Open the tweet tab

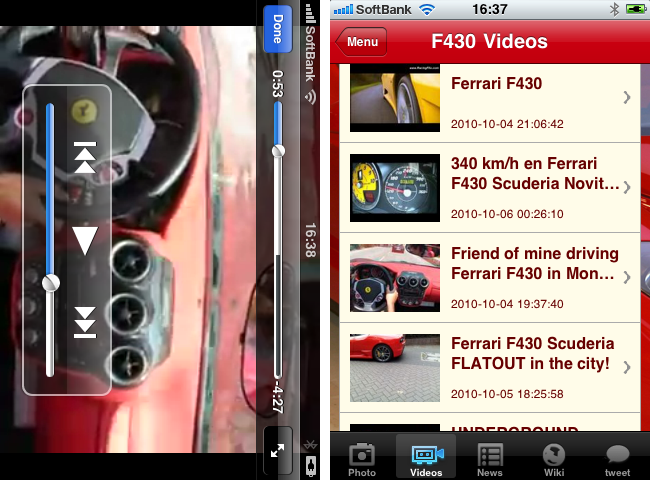[618, 460]
